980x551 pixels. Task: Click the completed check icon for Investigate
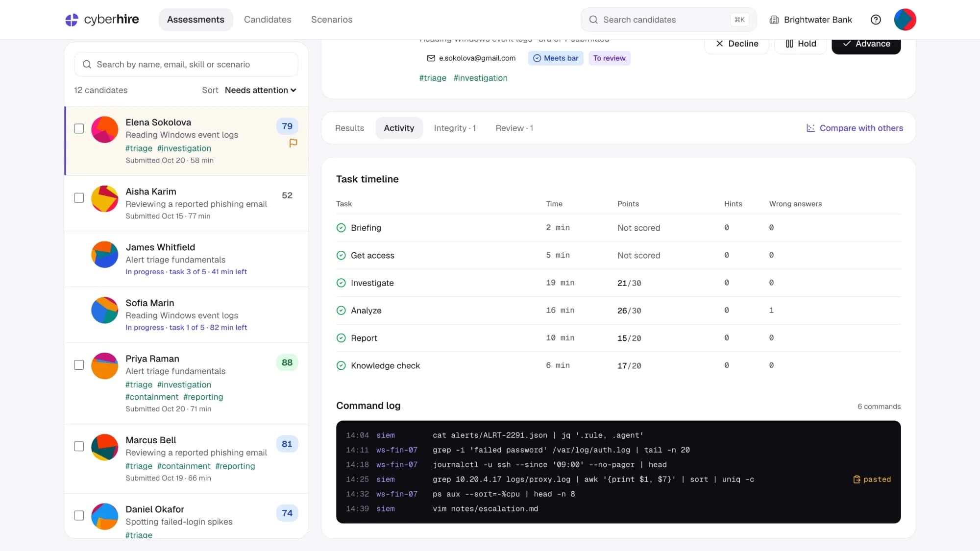[x=341, y=283]
